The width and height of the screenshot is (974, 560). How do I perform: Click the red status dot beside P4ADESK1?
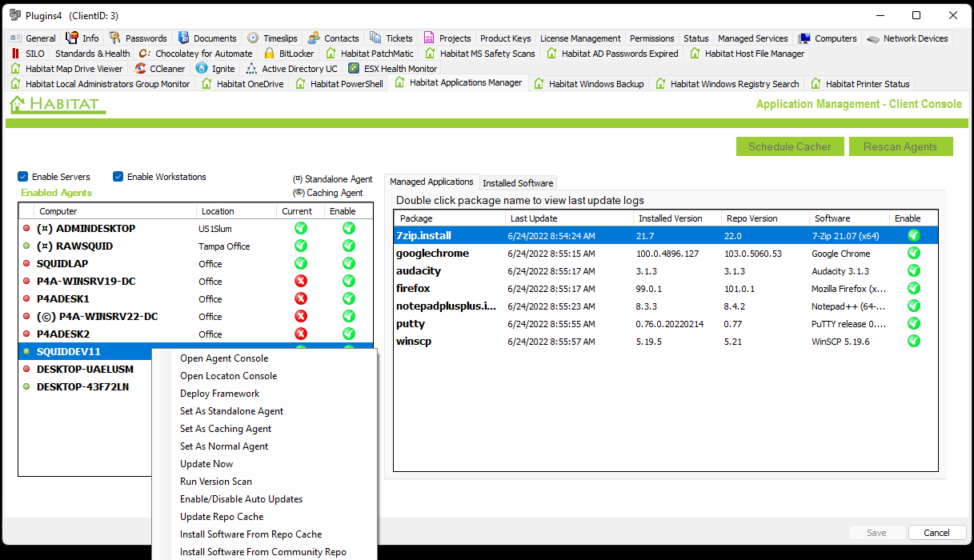(27, 299)
